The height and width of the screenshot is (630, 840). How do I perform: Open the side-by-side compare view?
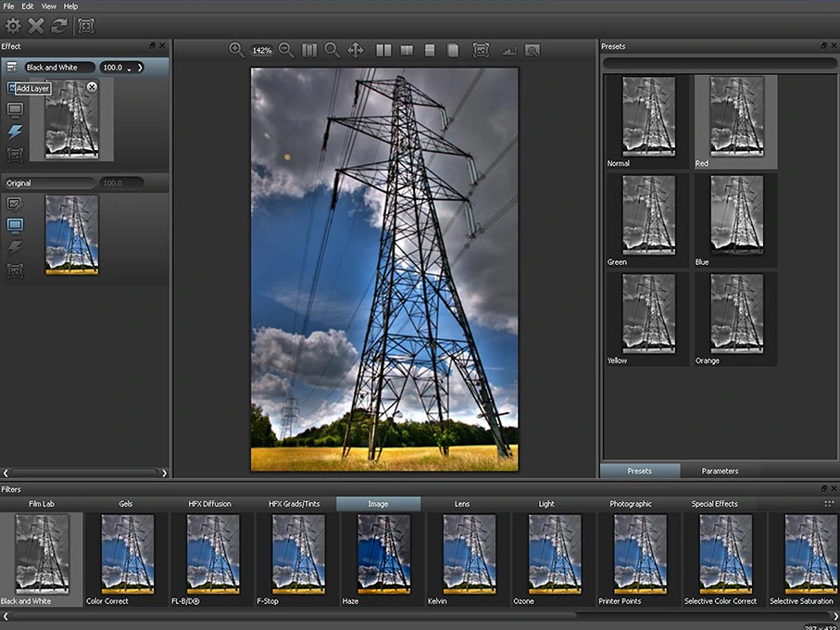(383, 50)
